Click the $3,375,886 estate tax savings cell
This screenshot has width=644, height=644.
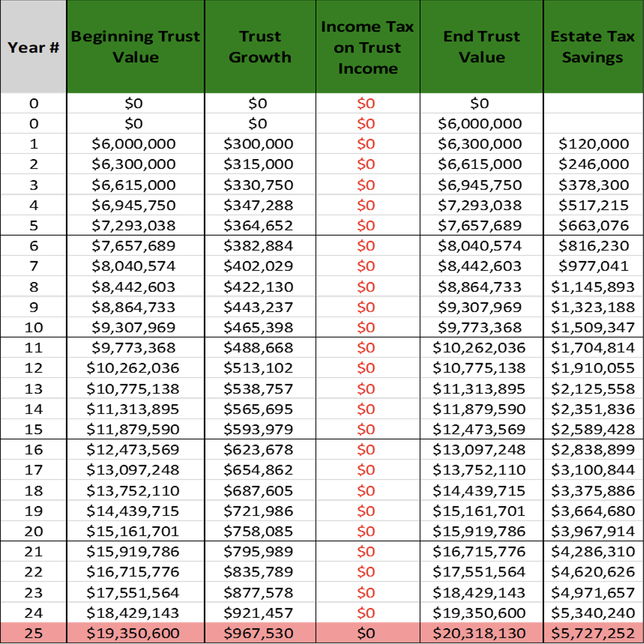[594, 491]
